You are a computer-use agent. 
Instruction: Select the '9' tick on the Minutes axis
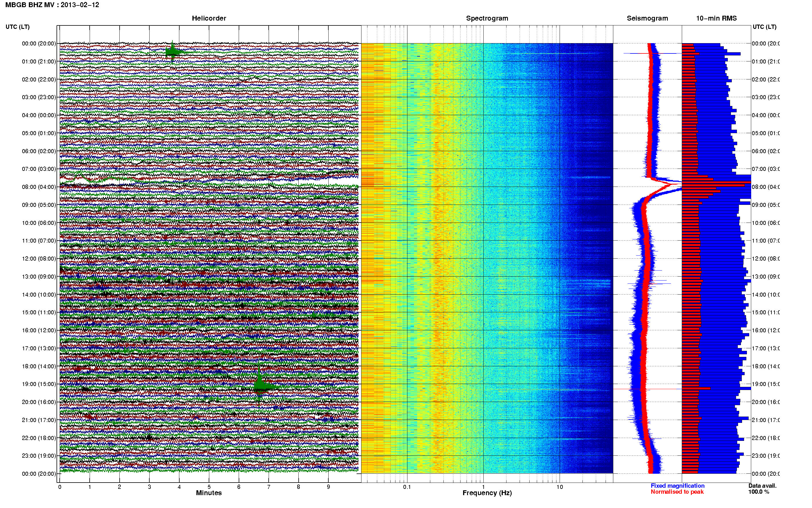[328, 487]
